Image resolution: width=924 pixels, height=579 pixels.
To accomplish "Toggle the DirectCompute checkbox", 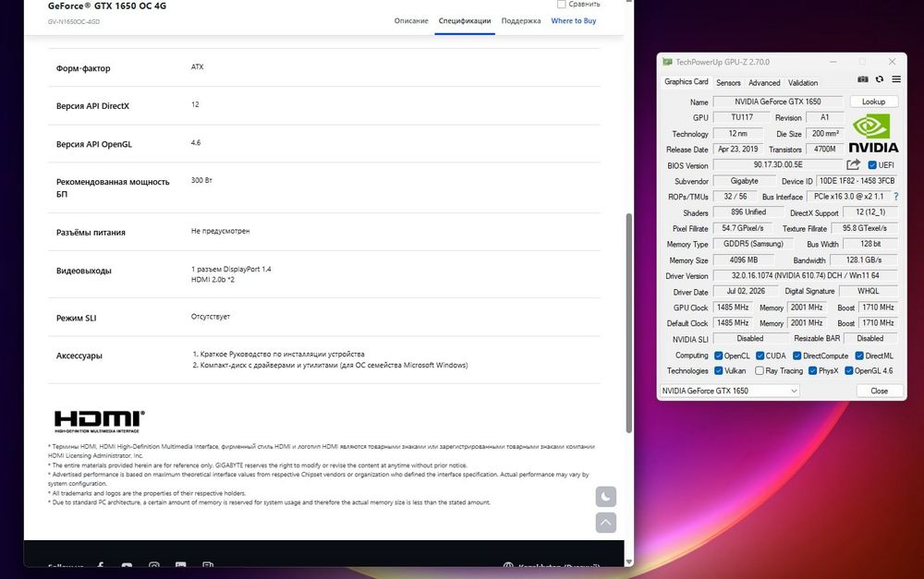I will tap(796, 356).
